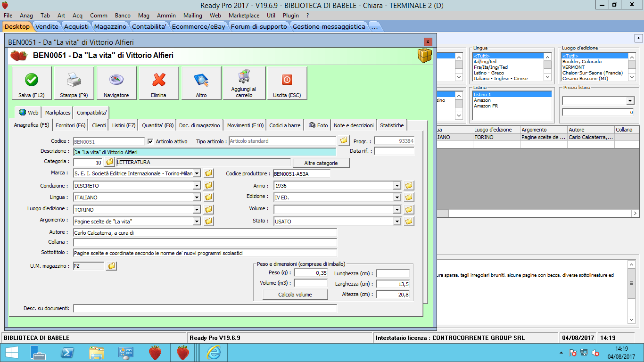The width and height of the screenshot is (644, 362).
Task: Open the Luogo d'edizione dropdown showing TORINO
Action: coord(197,209)
